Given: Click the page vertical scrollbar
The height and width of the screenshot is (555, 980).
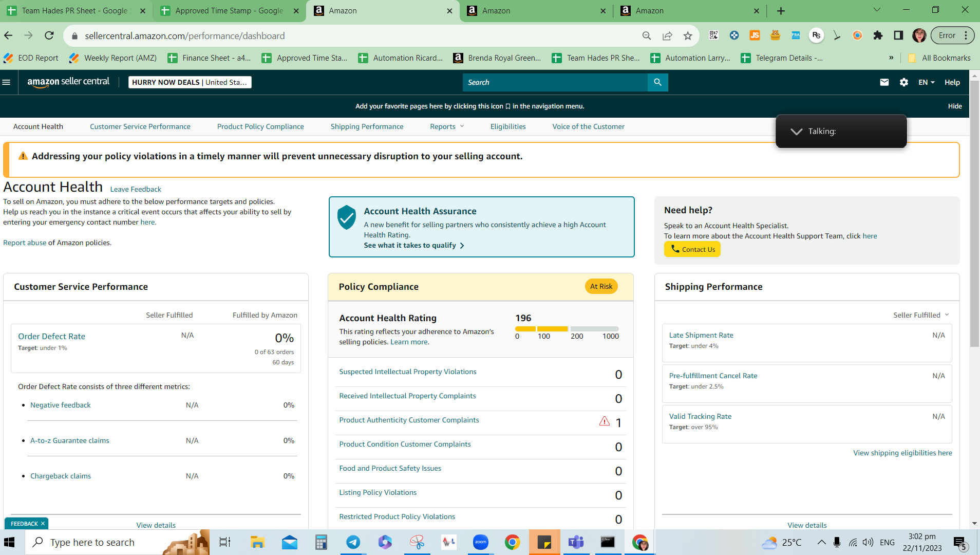Looking at the screenshot, I should coord(974,213).
